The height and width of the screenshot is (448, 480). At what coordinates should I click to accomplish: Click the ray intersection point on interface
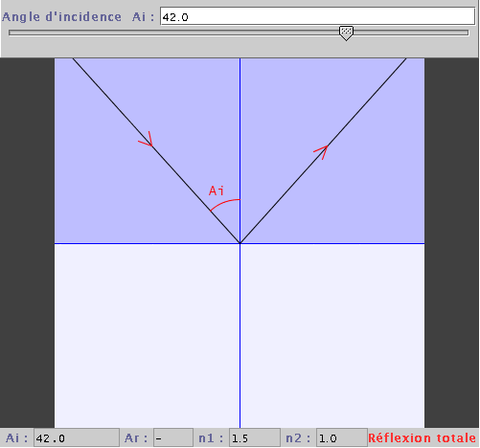240,243
